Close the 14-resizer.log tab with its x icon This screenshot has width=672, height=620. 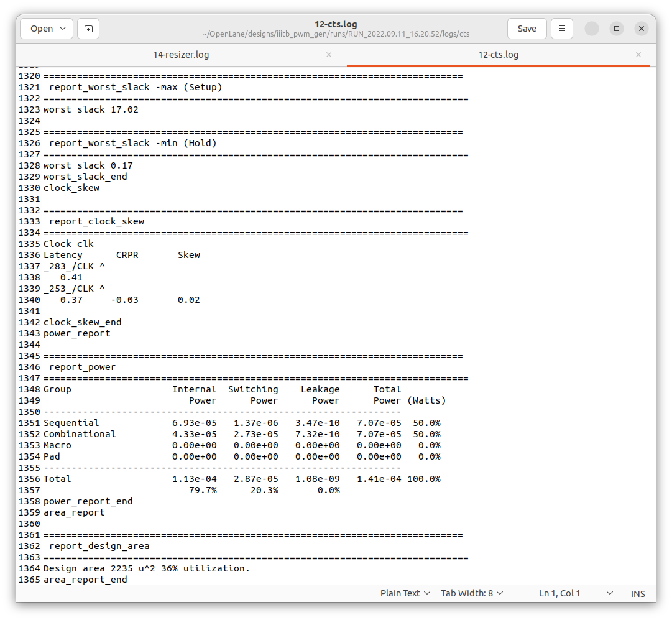pyautogui.click(x=328, y=55)
